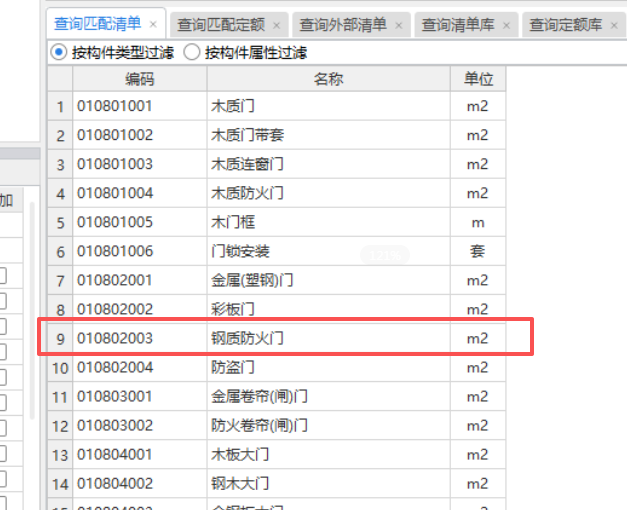Click row header number 1
Viewport: 627px width, 510px height.
click(x=60, y=107)
